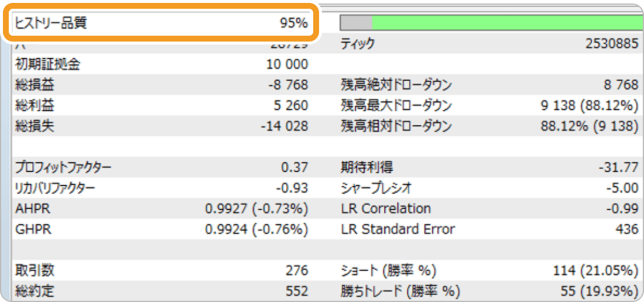Click the LR Standard Error label

coord(398,229)
